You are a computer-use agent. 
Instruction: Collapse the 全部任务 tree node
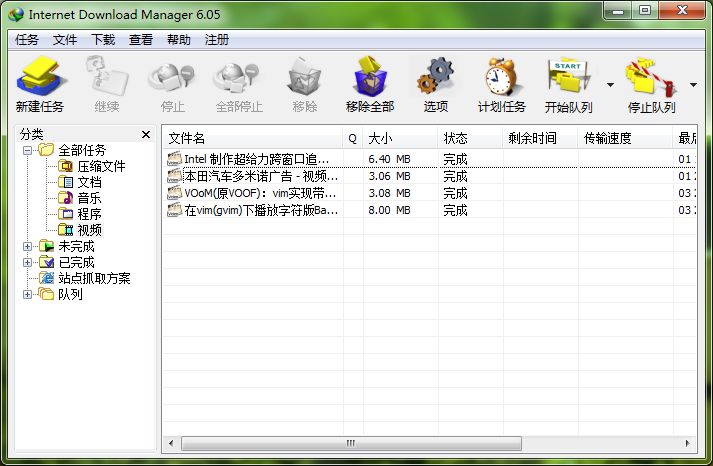27,150
